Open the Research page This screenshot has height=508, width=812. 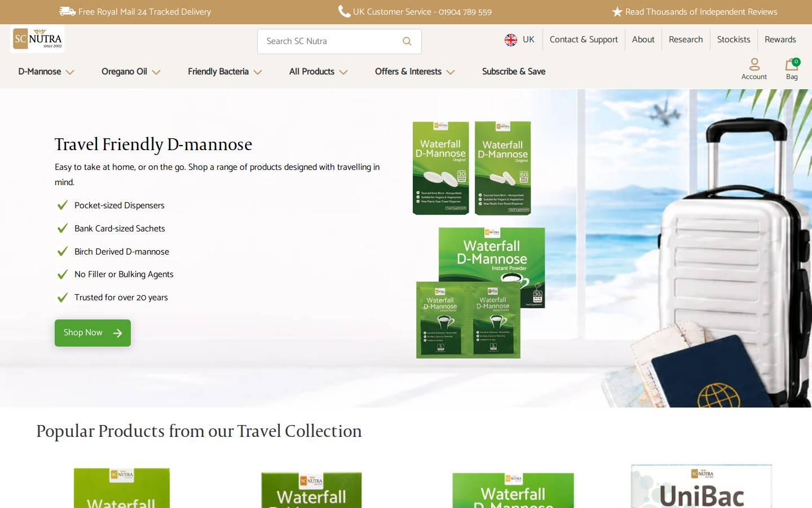pos(686,40)
